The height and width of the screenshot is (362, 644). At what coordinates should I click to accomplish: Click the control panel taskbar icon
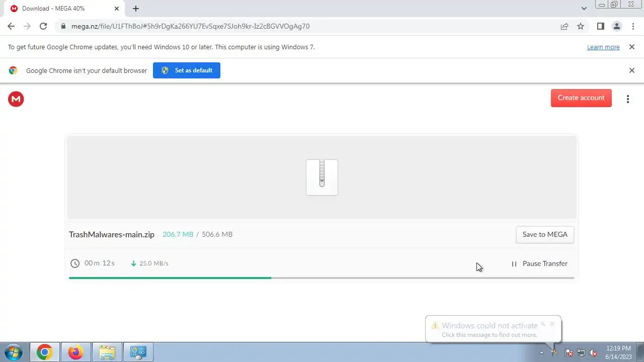138,352
